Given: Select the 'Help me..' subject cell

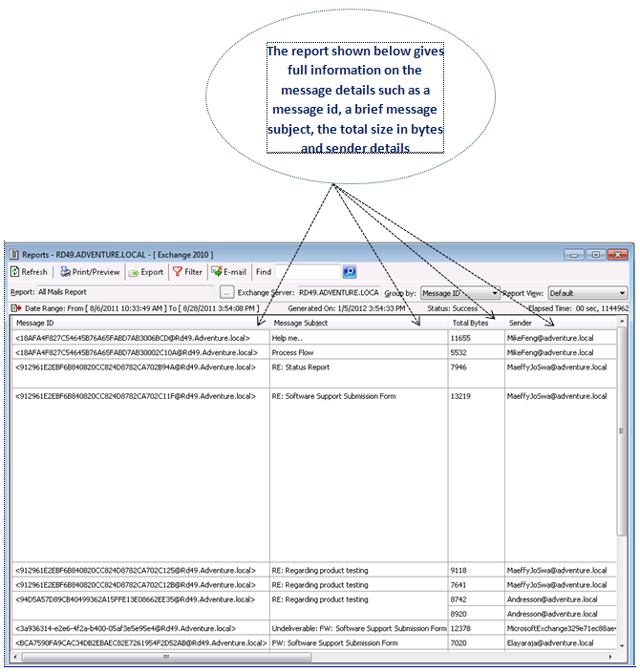Looking at the screenshot, I should pos(358,338).
